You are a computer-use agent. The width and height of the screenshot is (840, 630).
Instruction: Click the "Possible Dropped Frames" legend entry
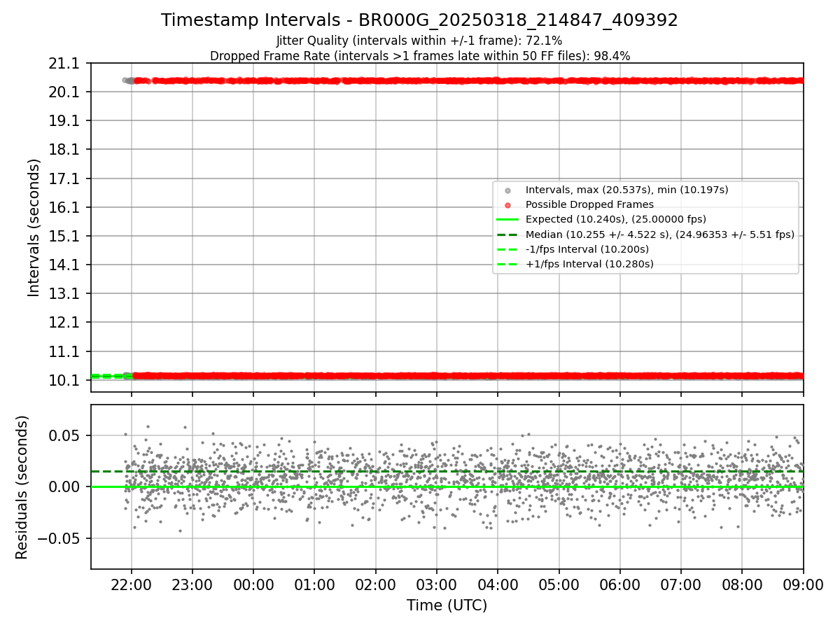coord(589,204)
